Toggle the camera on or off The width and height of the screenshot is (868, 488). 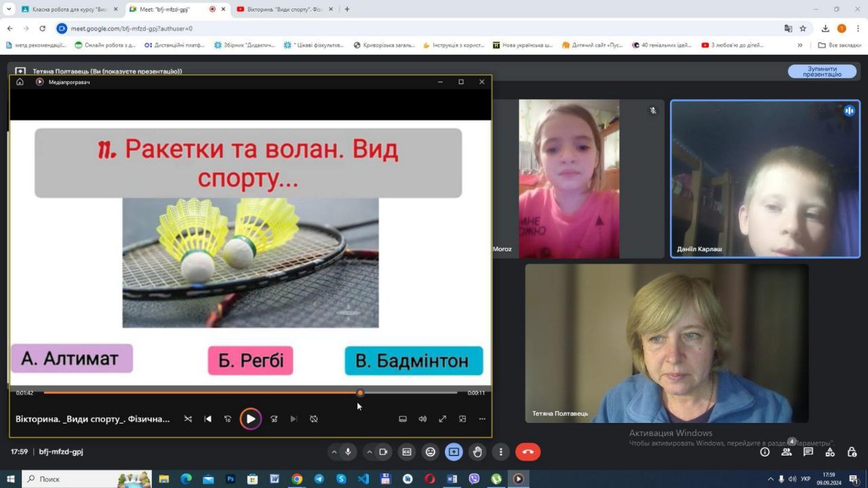pyautogui.click(x=383, y=452)
